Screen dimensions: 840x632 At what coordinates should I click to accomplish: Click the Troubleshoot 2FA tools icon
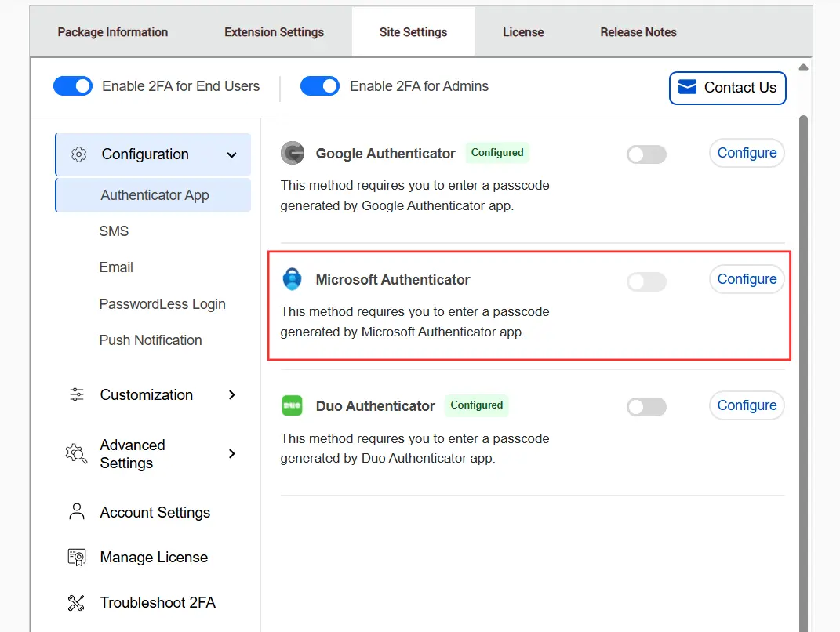pyautogui.click(x=76, y=603)
